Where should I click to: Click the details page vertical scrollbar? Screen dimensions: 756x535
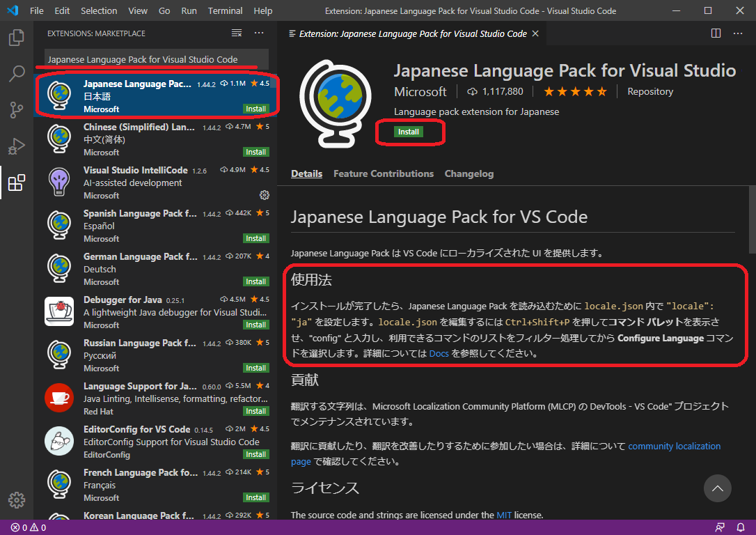752,220
